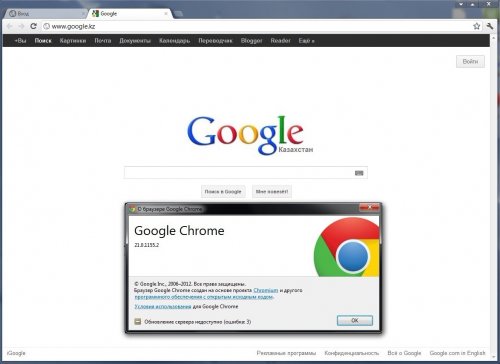Open Chrome wrench settings menu
The image size is (500, 364).
489,26
